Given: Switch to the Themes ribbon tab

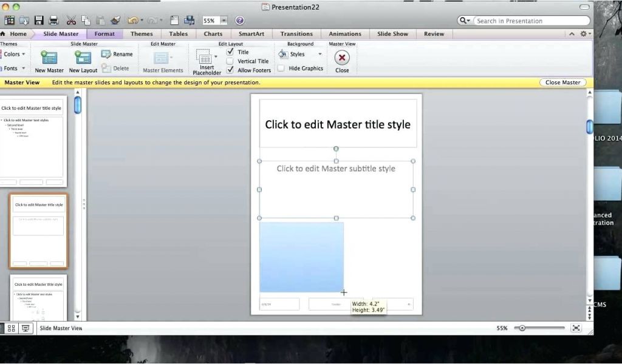Looking at the screenshot, I should point(142,33).
